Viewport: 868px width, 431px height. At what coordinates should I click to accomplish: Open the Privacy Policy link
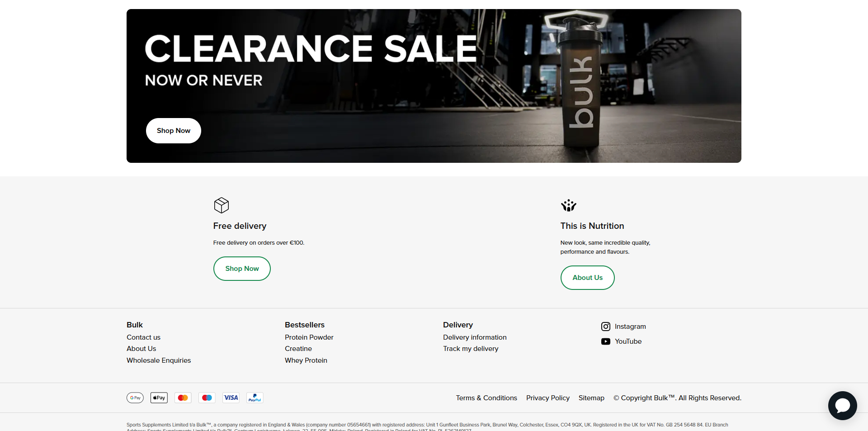547,398
